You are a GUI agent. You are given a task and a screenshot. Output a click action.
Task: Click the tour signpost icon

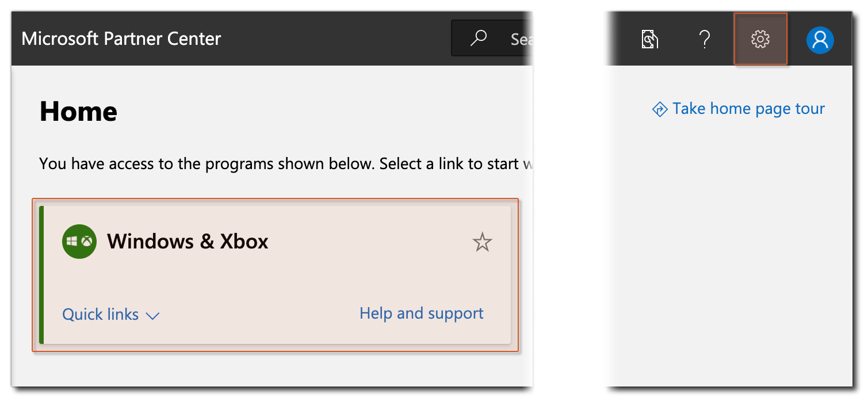coord(659,109)
